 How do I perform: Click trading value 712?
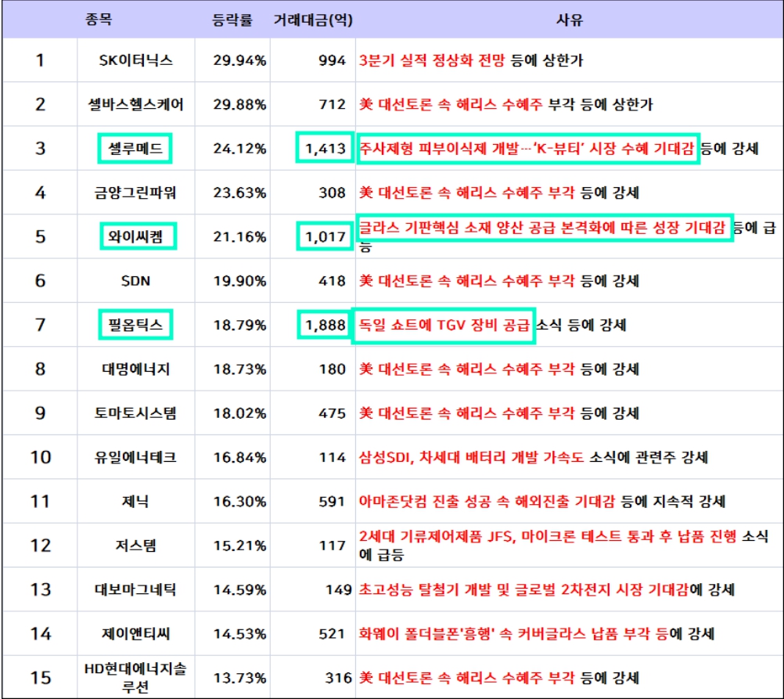point(332,105)
